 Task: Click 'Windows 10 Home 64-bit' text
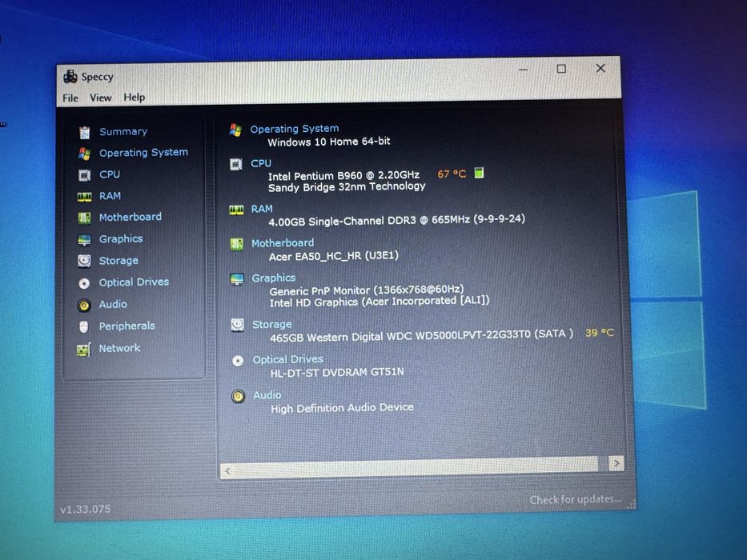(x=329, y=142)
